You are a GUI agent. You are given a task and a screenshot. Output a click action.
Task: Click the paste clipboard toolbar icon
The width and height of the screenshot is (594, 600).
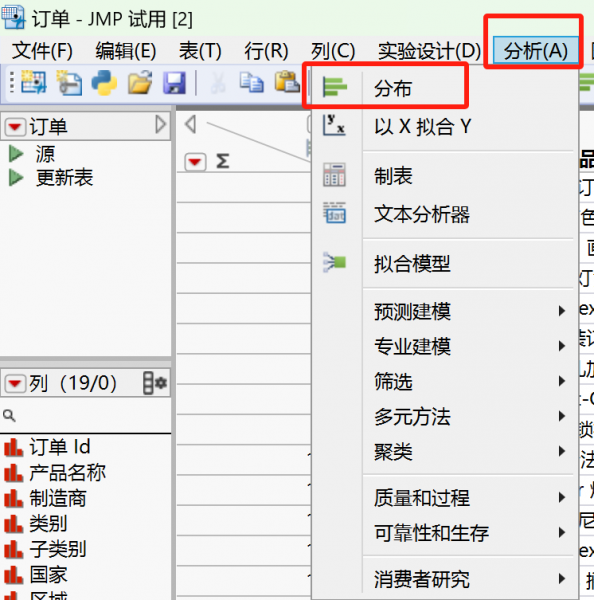[287, 82]
